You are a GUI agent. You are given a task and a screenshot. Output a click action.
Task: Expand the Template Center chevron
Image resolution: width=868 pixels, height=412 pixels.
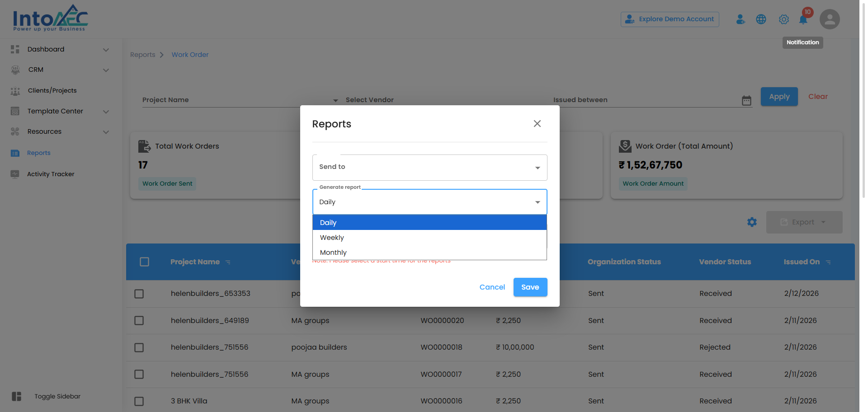[x=106, y=112]
